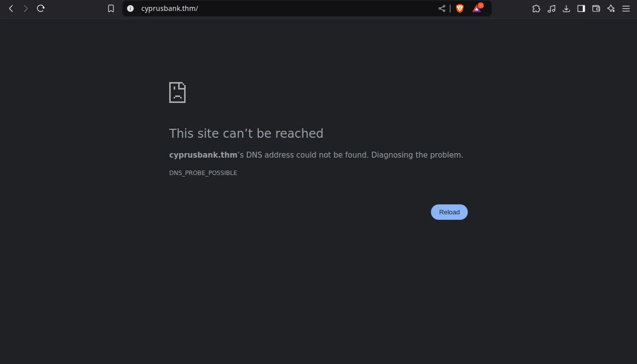Click the "This site can’t be reached" heading
This screenshot has height=364, width=637.
(x=246, y=133)
